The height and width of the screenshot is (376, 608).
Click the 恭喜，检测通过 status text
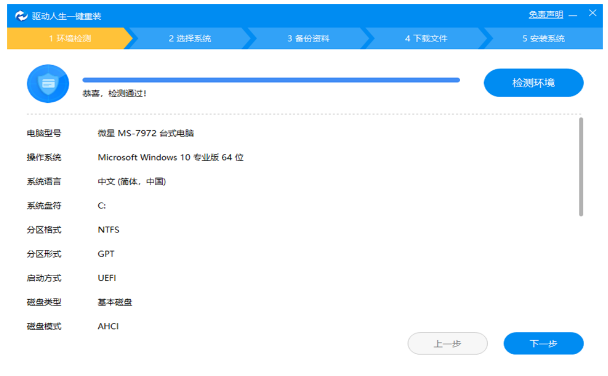point(114,93)
